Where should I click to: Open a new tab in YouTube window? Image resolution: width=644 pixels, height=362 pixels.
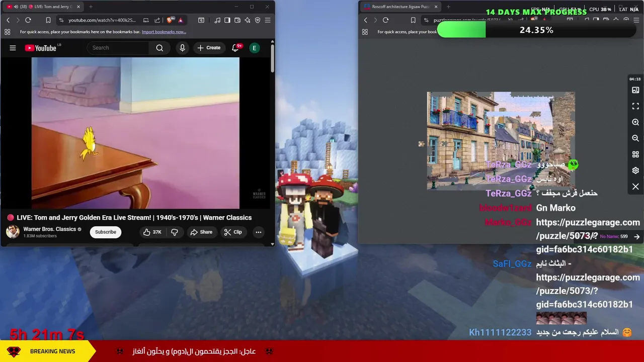(x=91, y=7)
